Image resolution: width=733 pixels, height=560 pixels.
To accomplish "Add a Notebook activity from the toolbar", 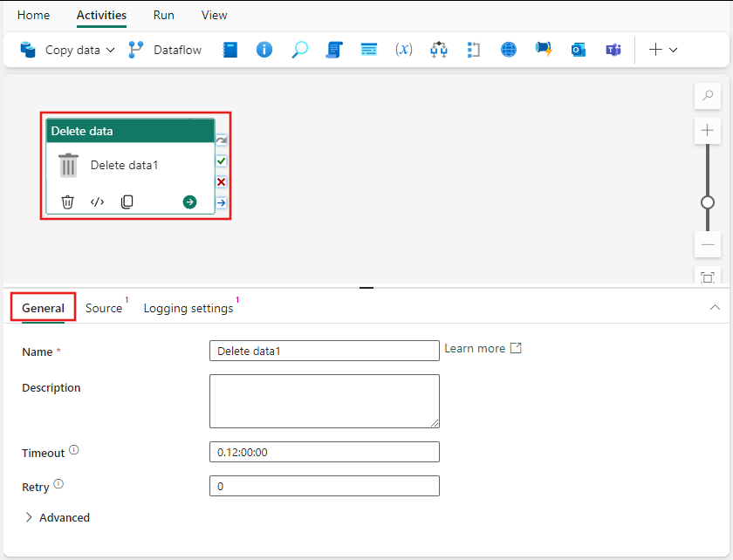I will [229, 50].
